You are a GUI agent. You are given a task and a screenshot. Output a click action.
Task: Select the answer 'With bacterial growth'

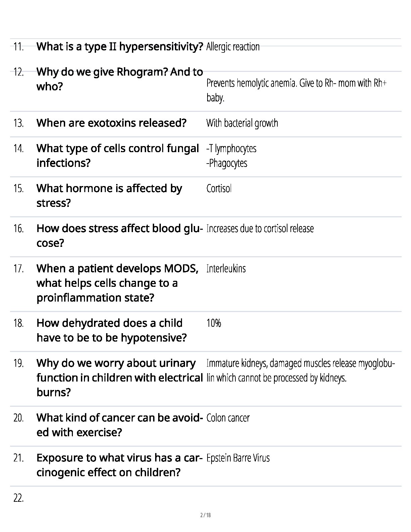[242, 123]
